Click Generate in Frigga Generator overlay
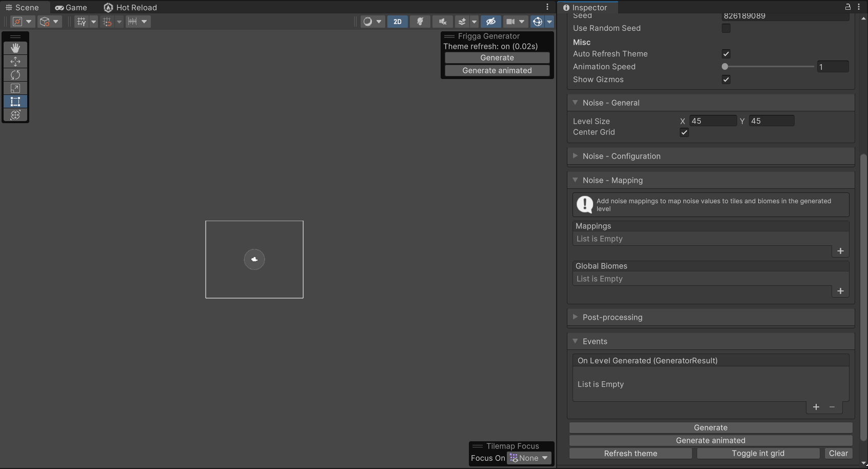 coord(497,57)
